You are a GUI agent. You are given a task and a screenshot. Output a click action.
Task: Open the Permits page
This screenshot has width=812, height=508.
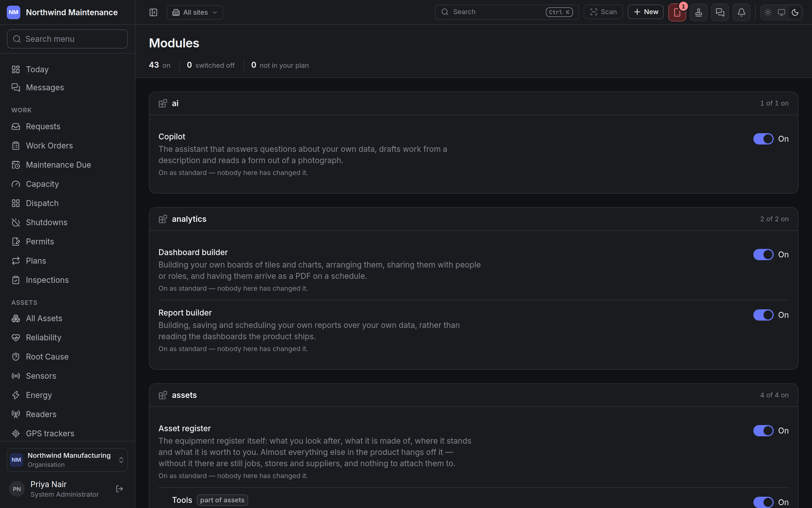point(67,242)
